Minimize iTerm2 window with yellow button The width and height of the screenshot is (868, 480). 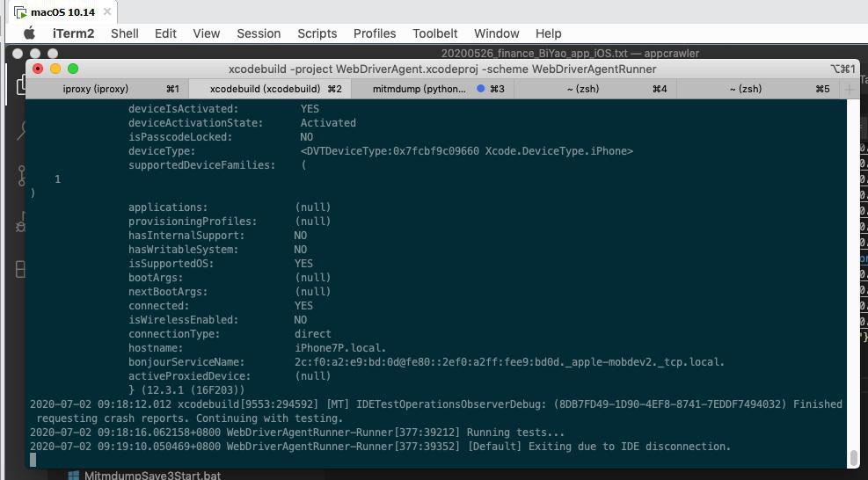pyautogui.click(x=55, y=69)
